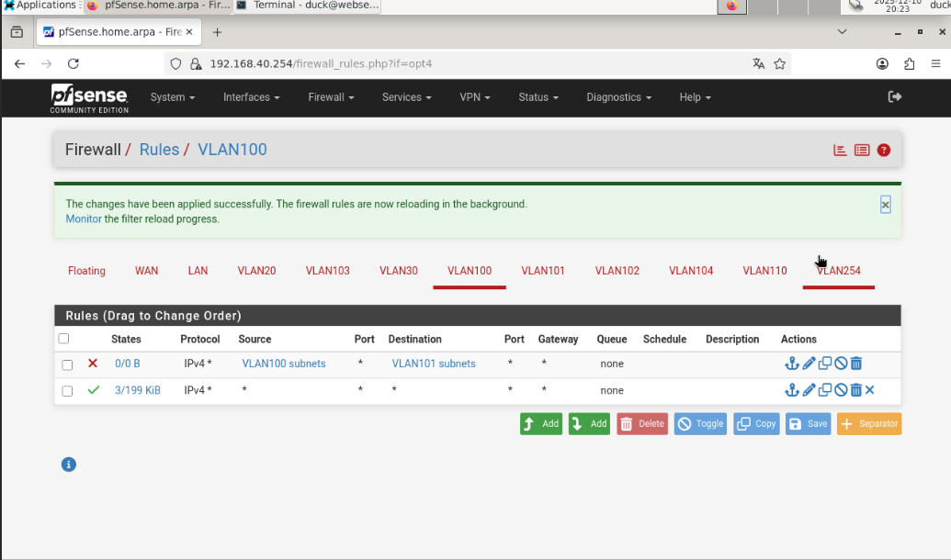Switch to the WAN rules tab
Image resolution: width=951 pixels, height=560 pixels.
click(x=146, y=271)
